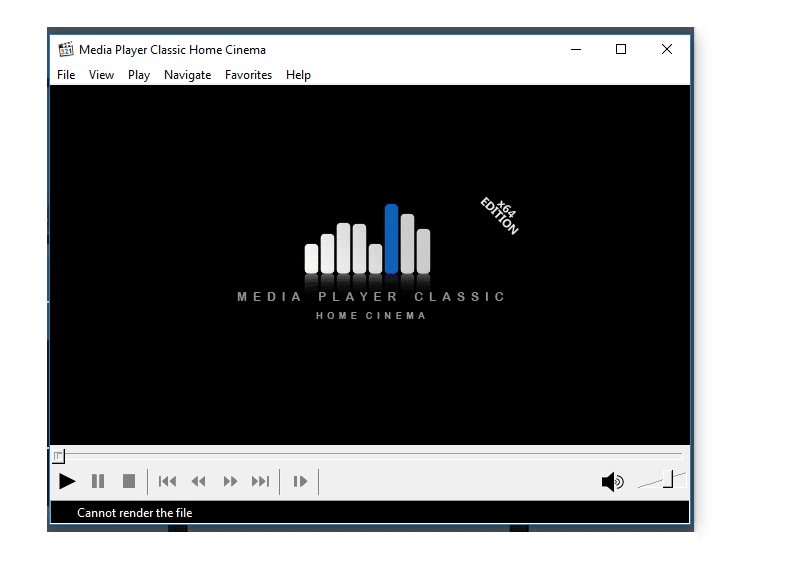Viewport: 786px width, 570px height.
Task: Click the frame-step icon
Action: coord(300,482)
